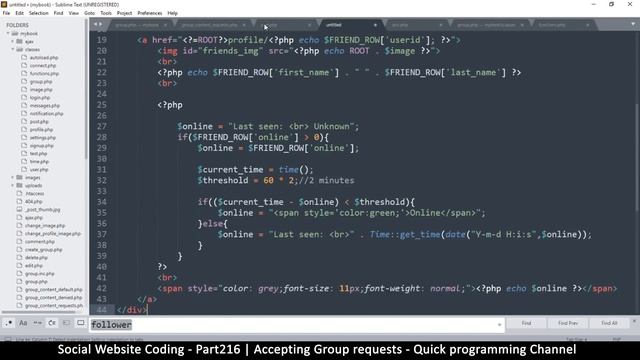Click the Find button
This screenshot has height=360, width=640.
(x=526, y=323)
